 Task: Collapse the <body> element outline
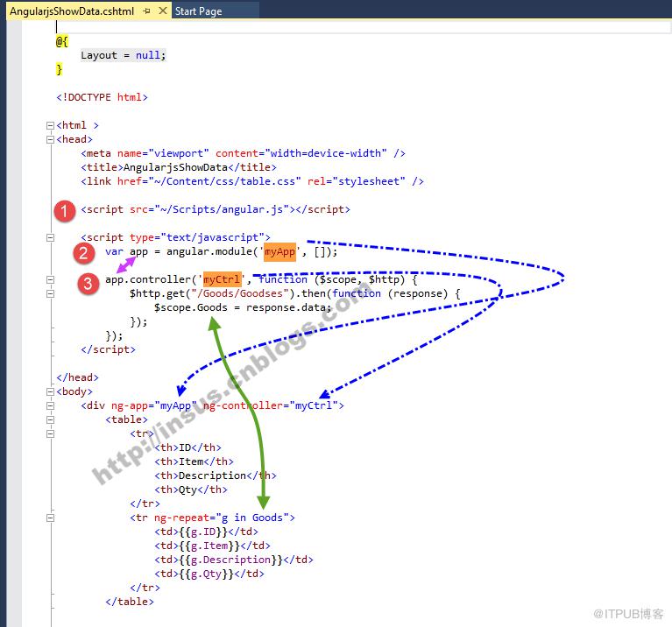click(x=50, y=391)
